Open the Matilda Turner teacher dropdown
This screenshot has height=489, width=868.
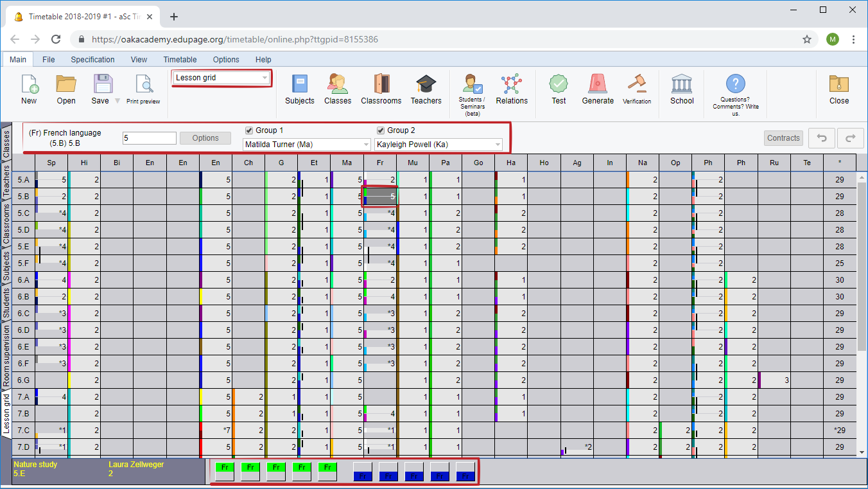click(x=307, y=145)
